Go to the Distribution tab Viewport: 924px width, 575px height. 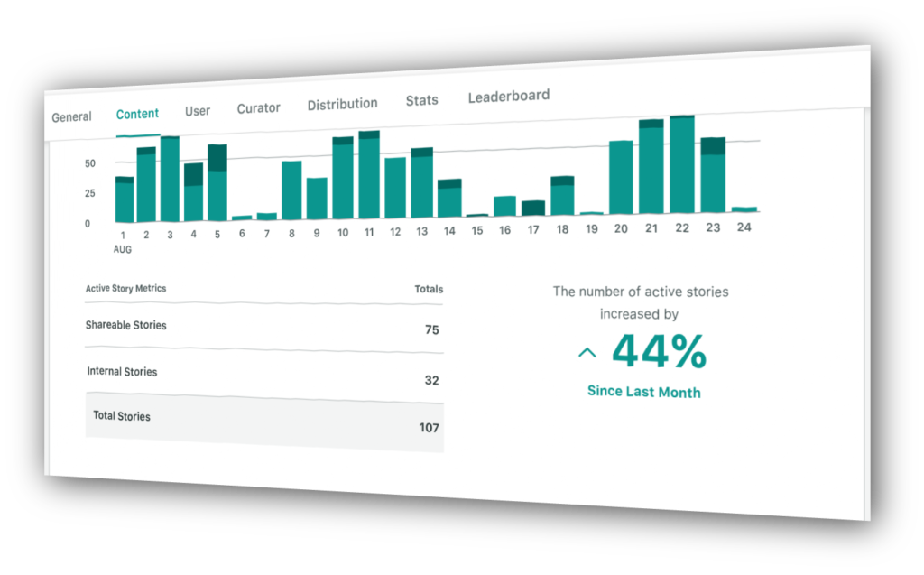[342, 105]
